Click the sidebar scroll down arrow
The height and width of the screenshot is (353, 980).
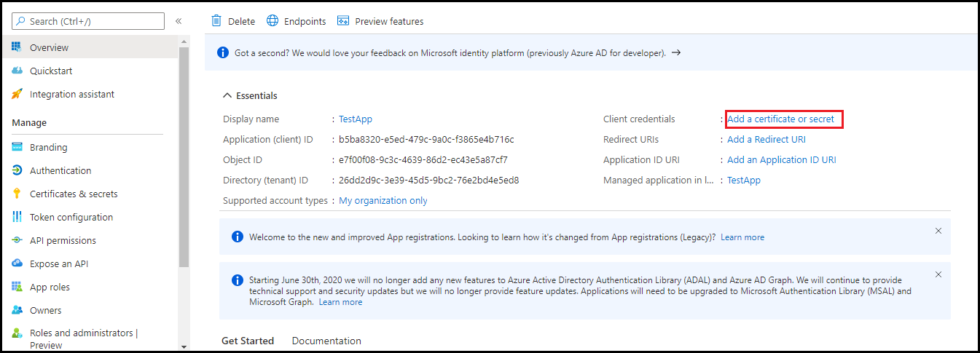[184, 347]
